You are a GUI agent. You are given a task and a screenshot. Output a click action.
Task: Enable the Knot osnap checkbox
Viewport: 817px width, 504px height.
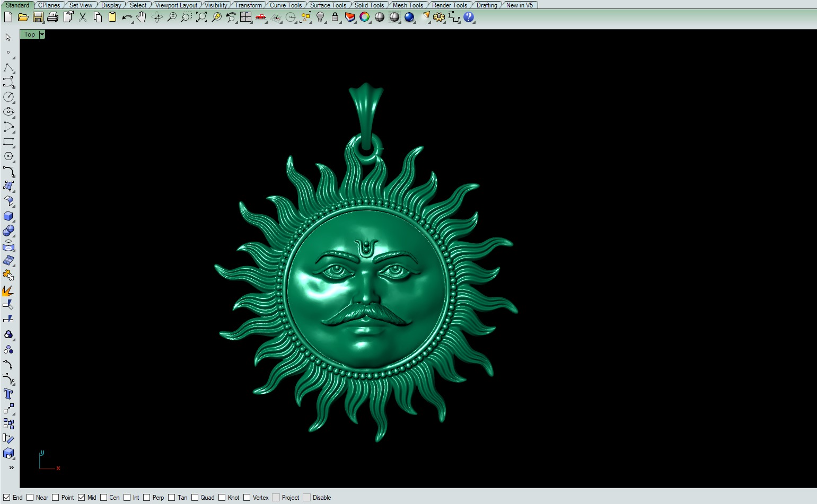[x=222, y=498]
